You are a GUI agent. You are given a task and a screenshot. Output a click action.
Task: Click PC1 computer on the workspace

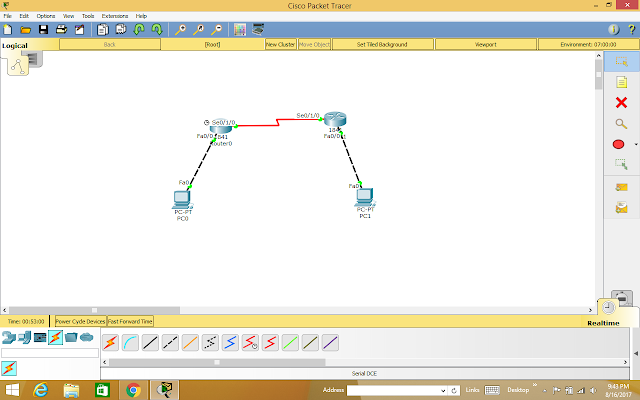click(x=364, y=197)
